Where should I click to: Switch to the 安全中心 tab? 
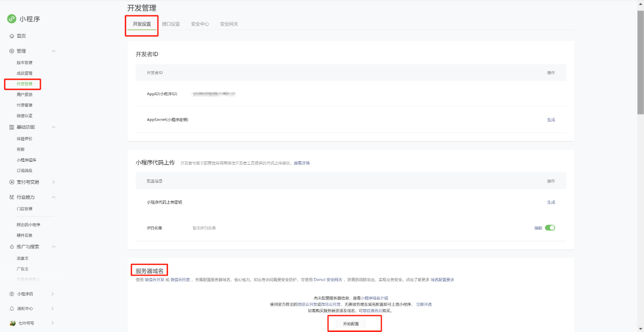point(200,24)
